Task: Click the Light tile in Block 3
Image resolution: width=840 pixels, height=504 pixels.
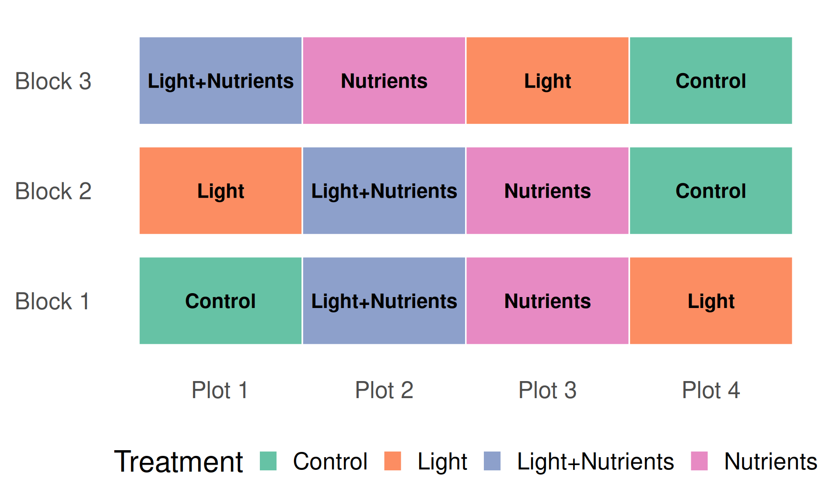Action: (x=547, y=80)
